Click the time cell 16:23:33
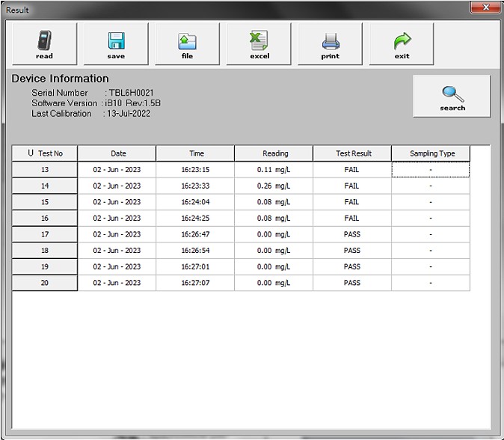Viewport: 504px width, 440px height. [x=195, y=186]
